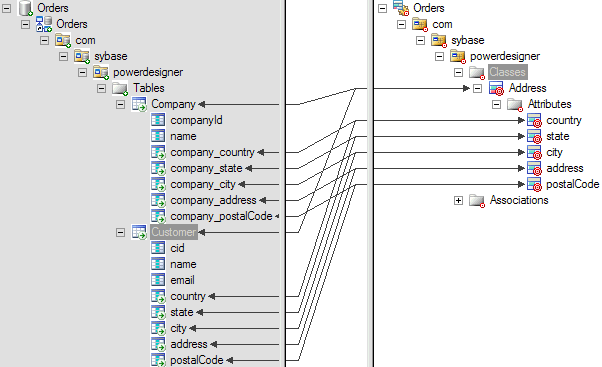Click the Tables folder icon
The height and width of the screenshot is (367, 602).
point(120,88)
